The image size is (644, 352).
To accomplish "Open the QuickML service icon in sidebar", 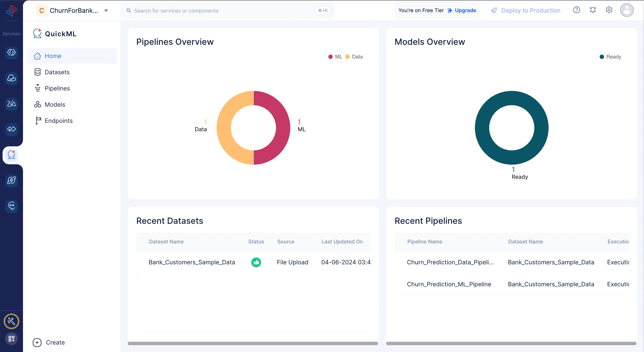I will 11,155.
